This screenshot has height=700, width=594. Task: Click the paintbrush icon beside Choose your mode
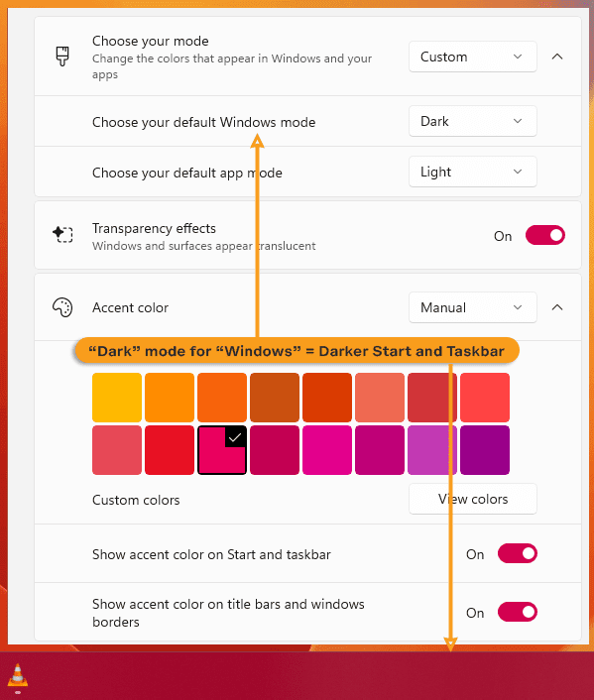(x=62, y=57)
